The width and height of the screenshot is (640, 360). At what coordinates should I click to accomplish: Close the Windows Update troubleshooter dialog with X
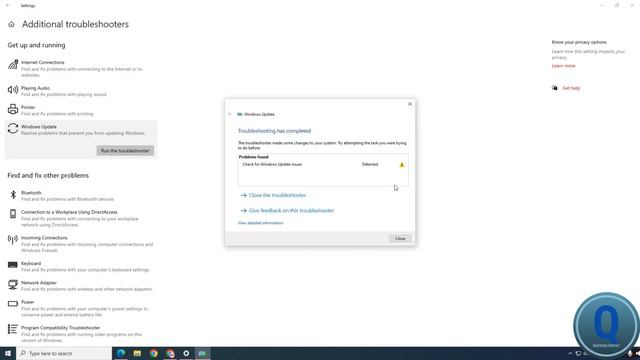point(410,104)
